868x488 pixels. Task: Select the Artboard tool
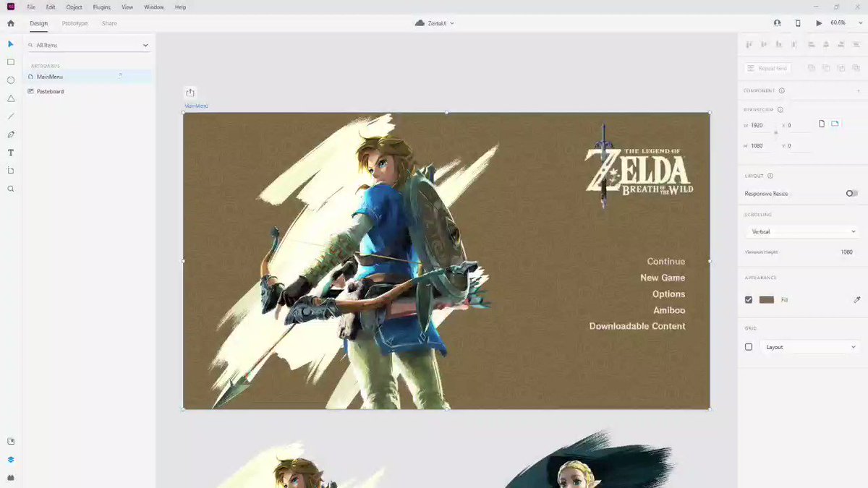point(11,171)
